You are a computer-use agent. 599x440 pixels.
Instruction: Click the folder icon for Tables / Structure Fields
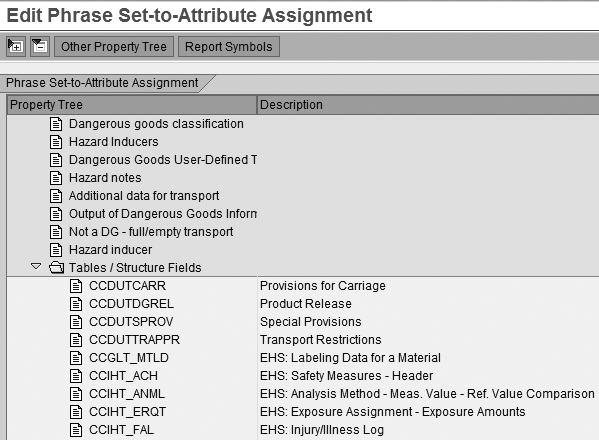coord(57,267)
